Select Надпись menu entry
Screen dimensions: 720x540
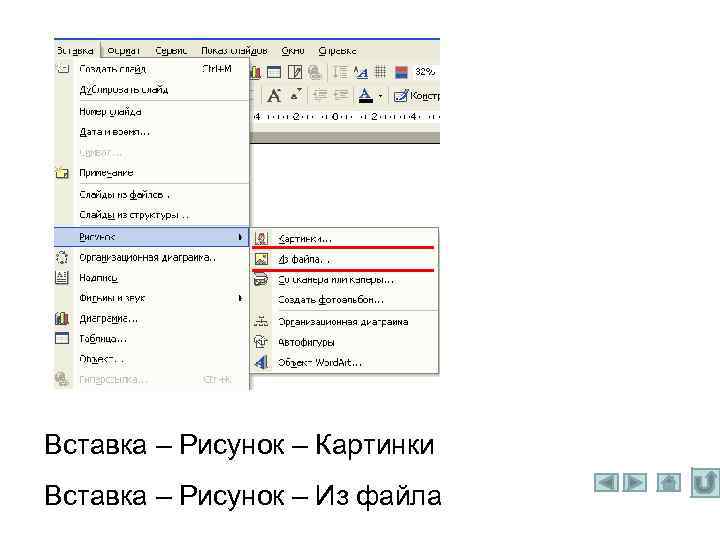(152, 278)
